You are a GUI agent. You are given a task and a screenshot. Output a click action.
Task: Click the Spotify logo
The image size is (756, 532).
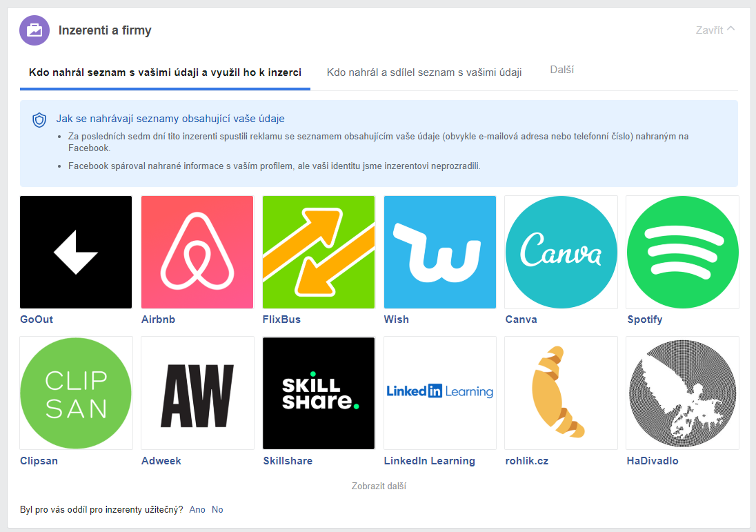pos(682,252)
